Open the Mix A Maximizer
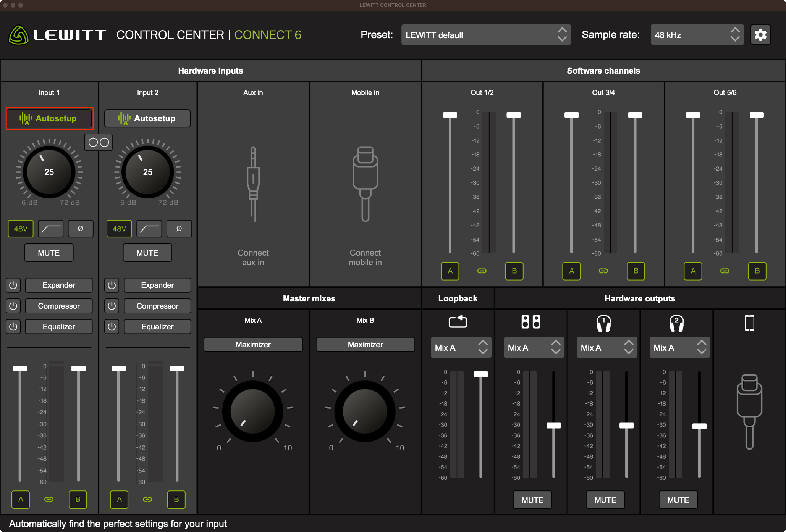The width and height of the screenshot is (786, 532). tap(253, 344)
